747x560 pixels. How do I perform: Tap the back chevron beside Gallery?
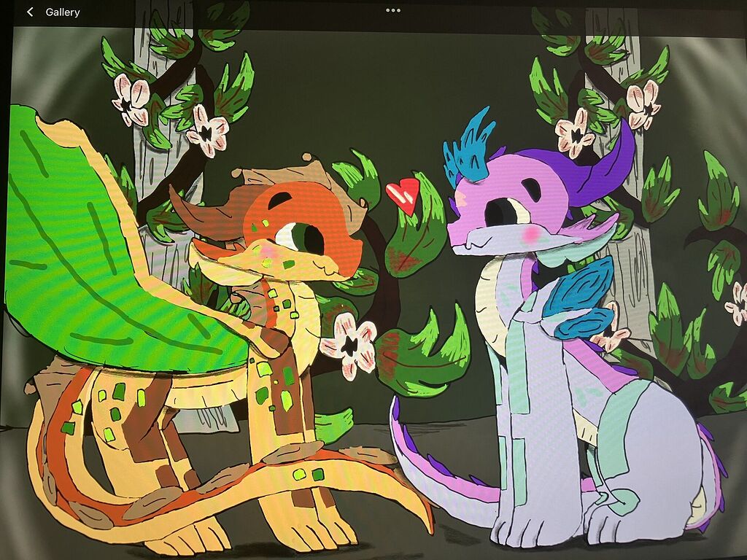click(28, 12)
